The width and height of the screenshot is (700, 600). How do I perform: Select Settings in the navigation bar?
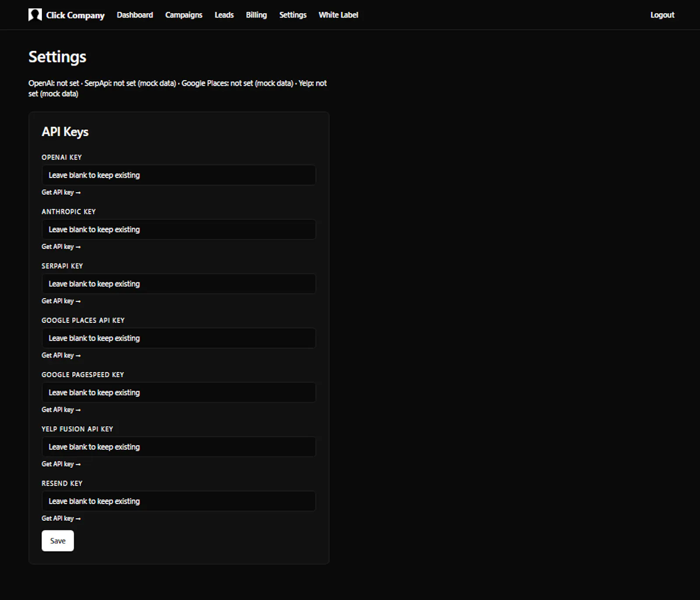[x=293, y=15]
